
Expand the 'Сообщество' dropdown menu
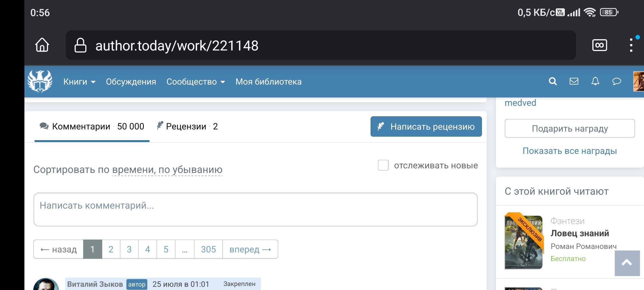[x=196, y=82]
